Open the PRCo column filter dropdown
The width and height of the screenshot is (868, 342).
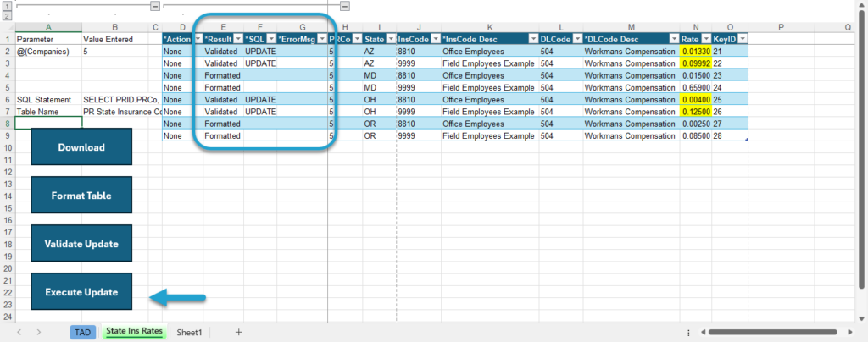coord(357,39)
